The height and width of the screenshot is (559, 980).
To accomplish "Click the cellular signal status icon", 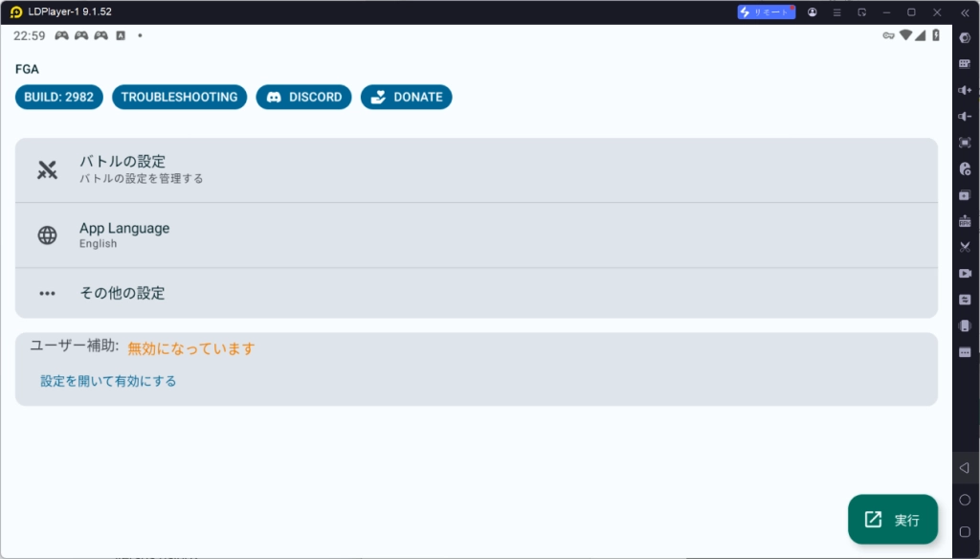I will coord(920,35).
